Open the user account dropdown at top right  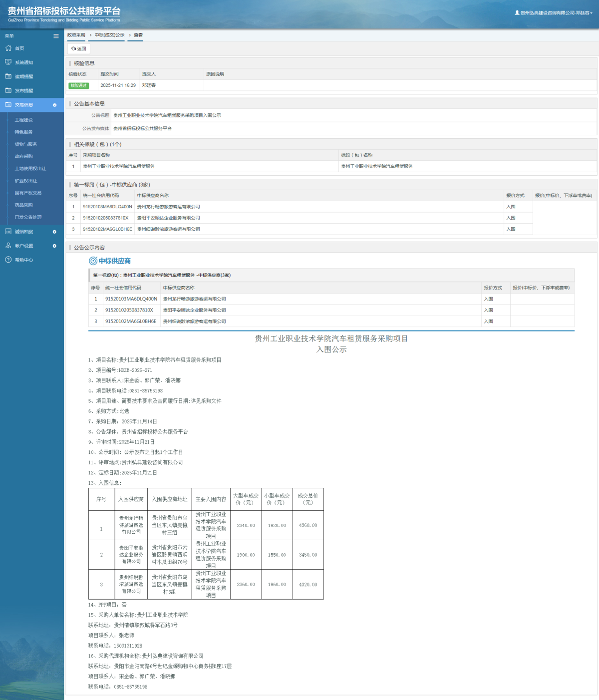tap(555, 13)
